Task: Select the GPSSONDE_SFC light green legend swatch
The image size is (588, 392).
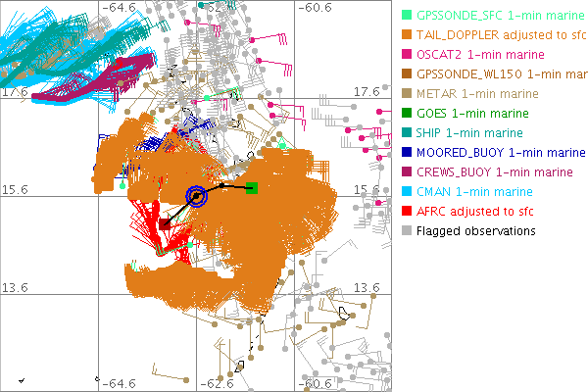Action: pos(407,16)
